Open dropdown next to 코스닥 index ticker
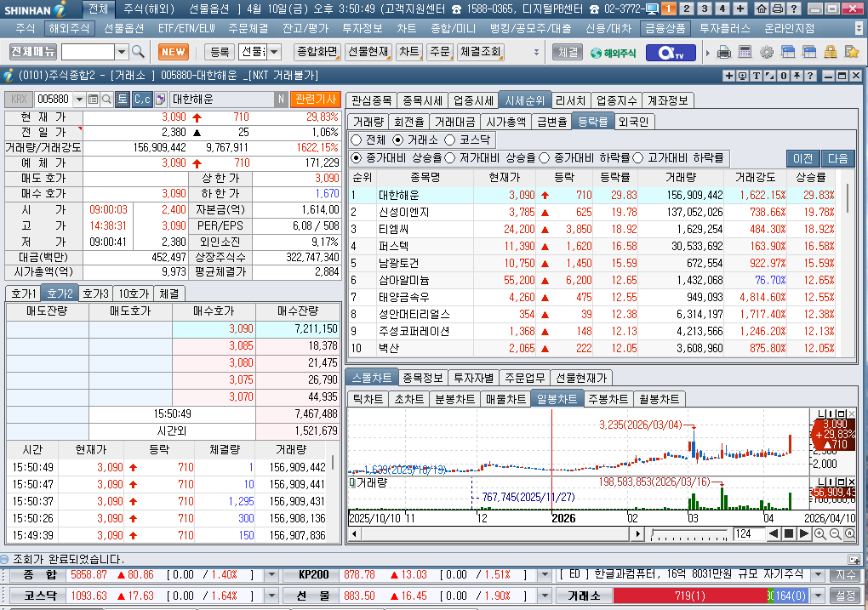This screenshot has width=868, height=610. coord(271,596)
